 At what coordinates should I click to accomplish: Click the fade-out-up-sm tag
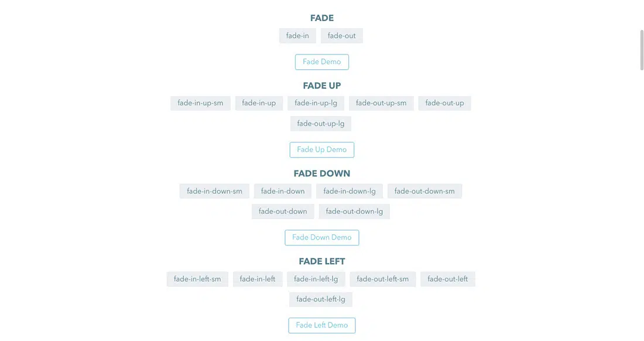(x=381, y=103)
